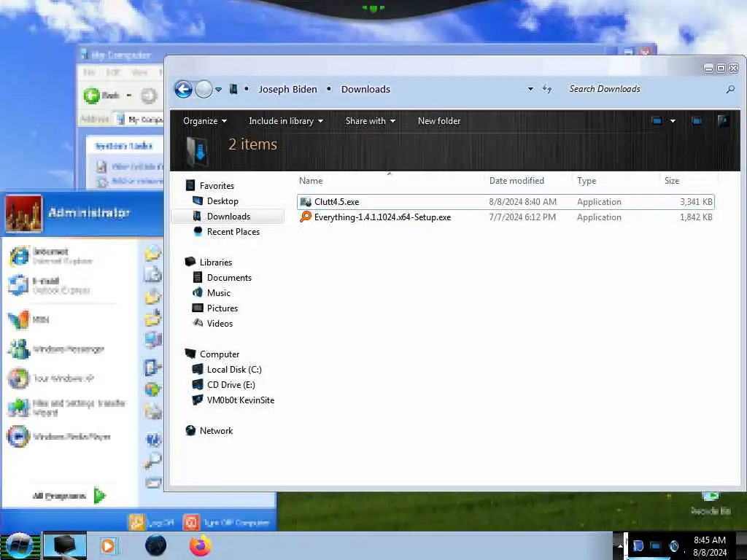Open File menu in My Computer window

click(89, 72)
